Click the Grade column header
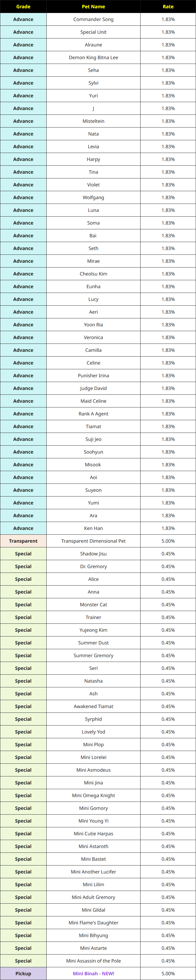Screen dimensions: 196x980 23,7
